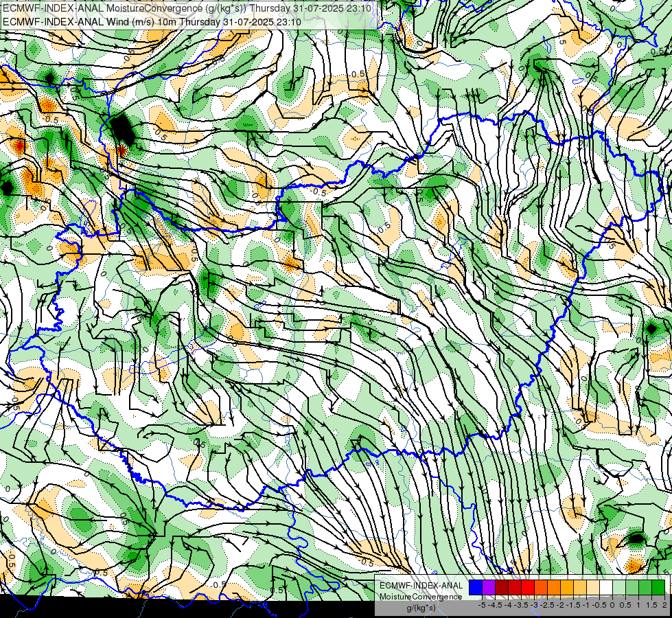Pick the light green swatch between 0.5 and 1
Image resolution: width=672 pixels, height=618 pixels.
632,588
